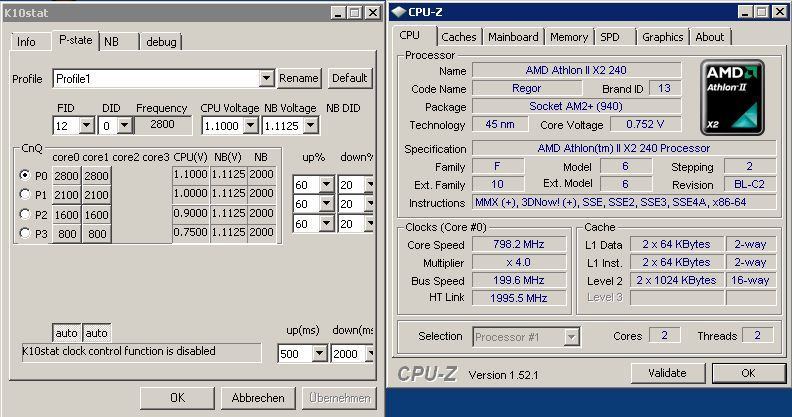Open the up(ms) 500 dropdown

click(319, 354)
